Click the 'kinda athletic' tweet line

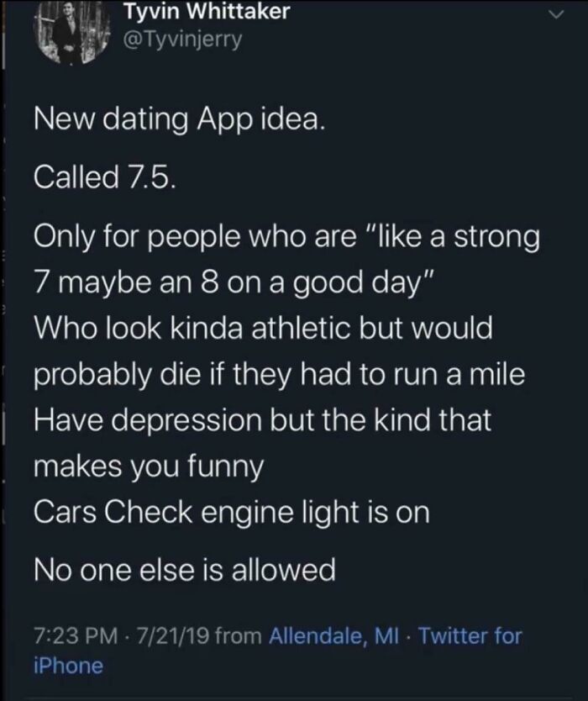(x=260, y=329)
